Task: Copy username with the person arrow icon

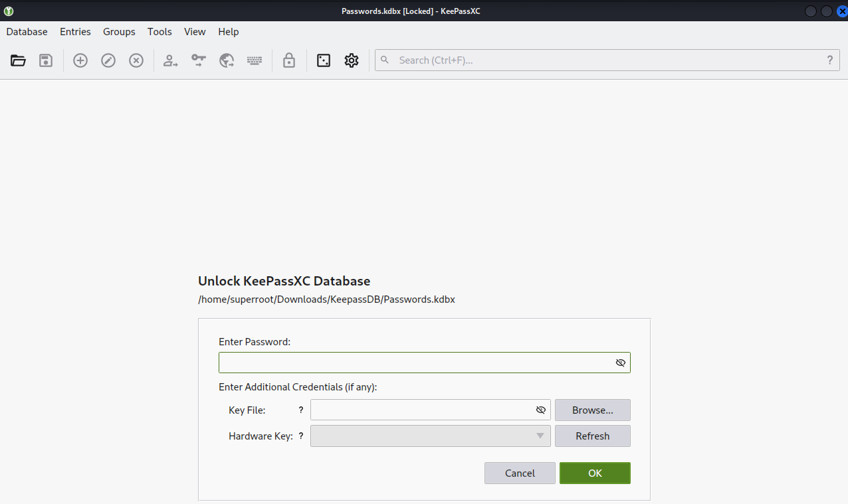Action: (171, 60)
